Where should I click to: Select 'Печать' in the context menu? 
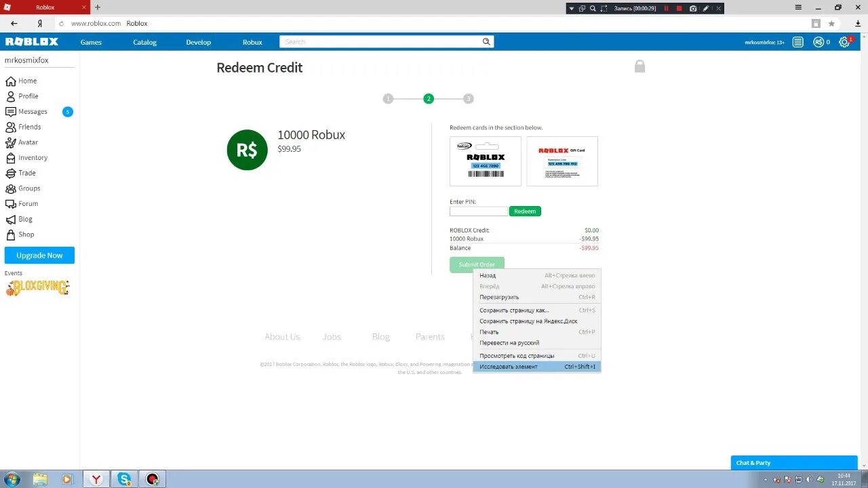[536, 332]
